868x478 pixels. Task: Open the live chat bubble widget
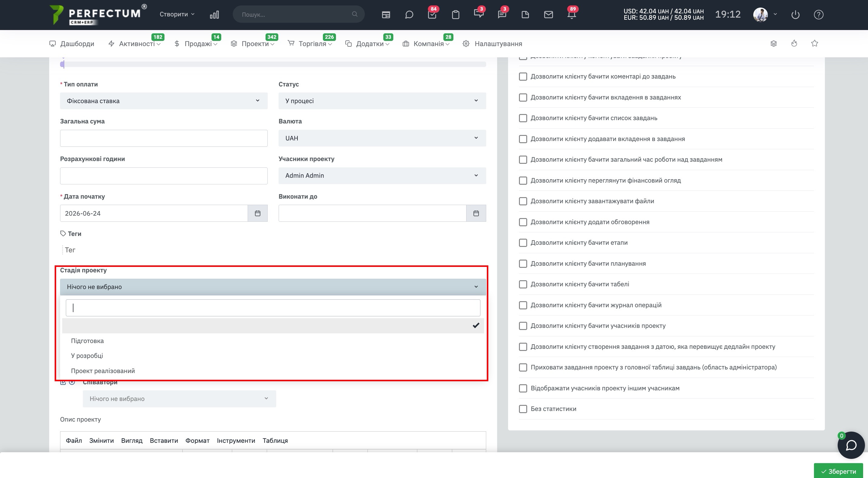(851, 445)
